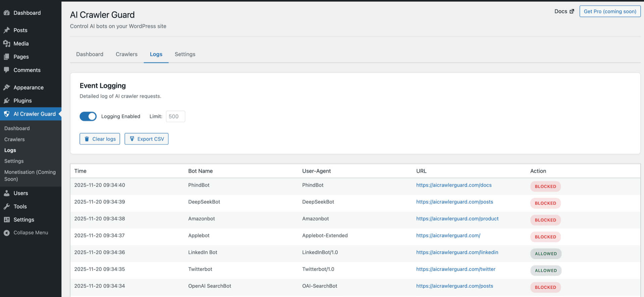Image resolution: width=644 pixels, height=297 pixels.
Task: Click the ALLOWED badge in Twitterbot row
Action: (x=546, y=270)
